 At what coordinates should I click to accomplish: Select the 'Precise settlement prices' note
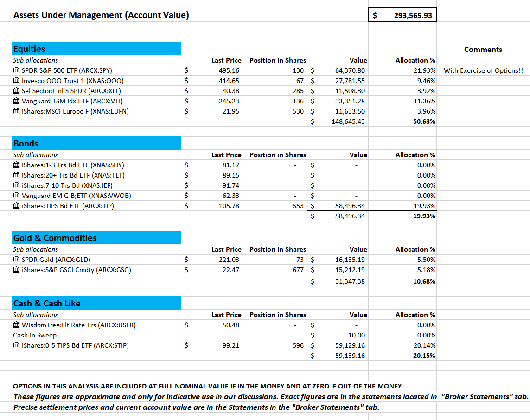[x=196, y=407]
